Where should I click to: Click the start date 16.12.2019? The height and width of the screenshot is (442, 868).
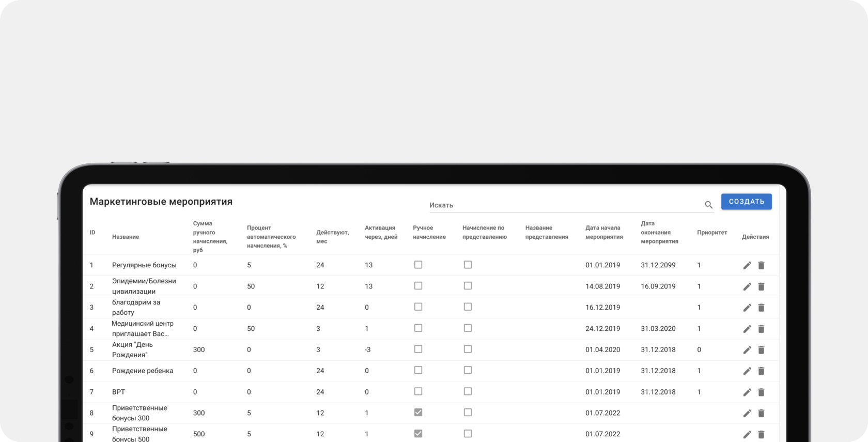(x=603, y=308)
